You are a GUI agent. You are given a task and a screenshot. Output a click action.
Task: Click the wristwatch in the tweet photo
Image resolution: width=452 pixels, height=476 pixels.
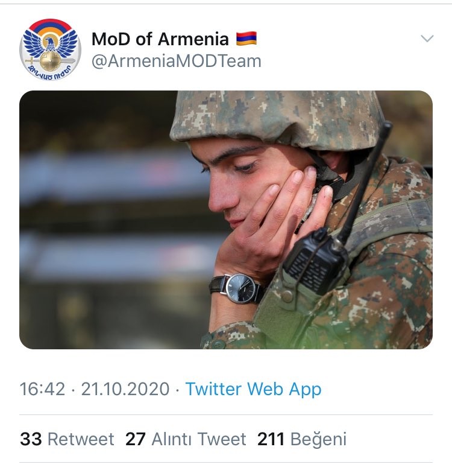239,288
